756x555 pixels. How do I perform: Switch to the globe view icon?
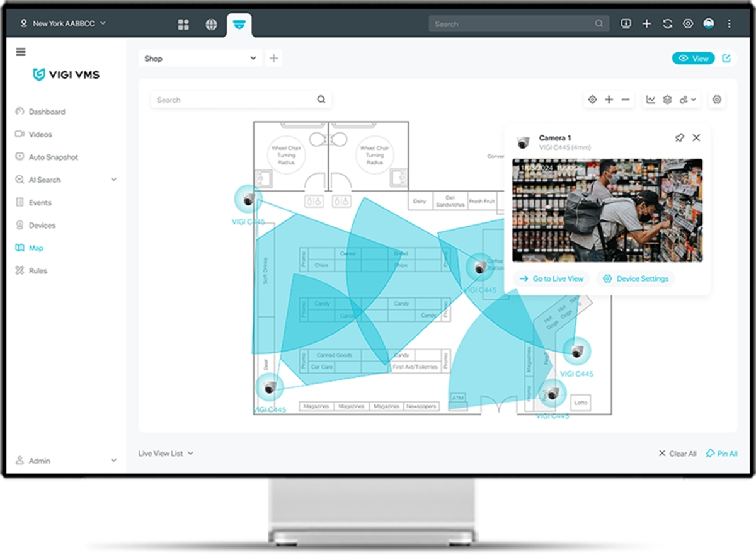(x=212, y=25)
